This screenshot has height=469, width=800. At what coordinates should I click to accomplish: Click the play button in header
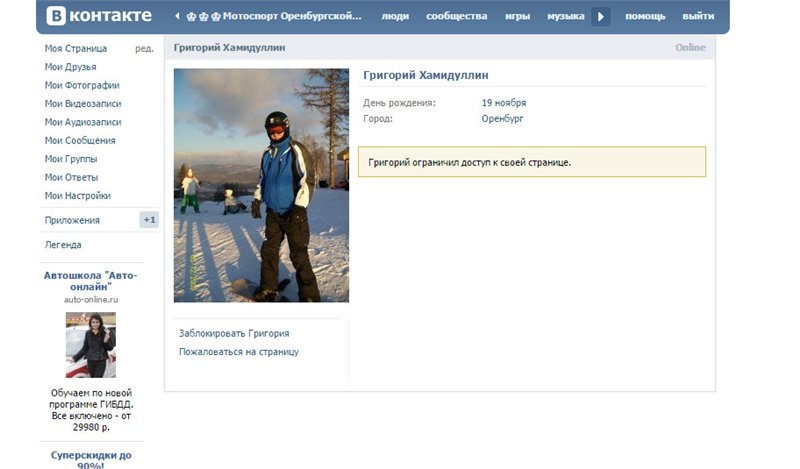[x=601, y=16]
